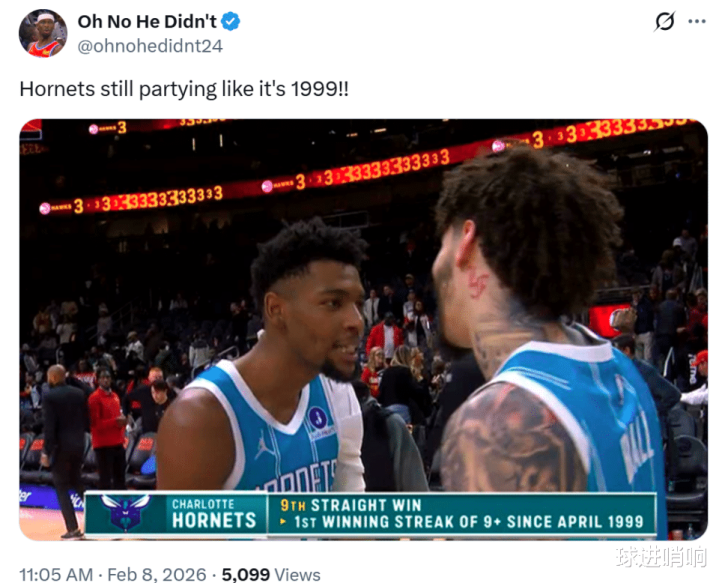Screen dimensions: 719x583
Task: Click the round sponsor patch on the jersey
Action: [318, 418]
